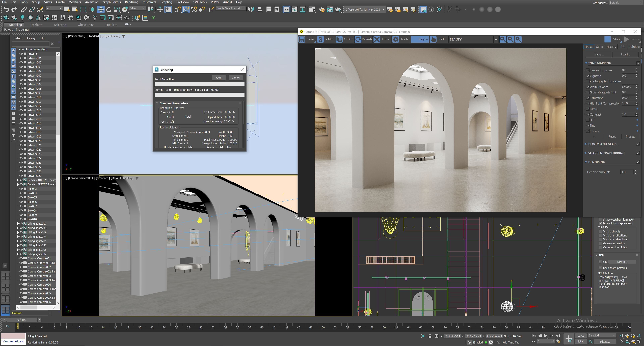Expand the cilling lights217 tree node

(18, 224)
